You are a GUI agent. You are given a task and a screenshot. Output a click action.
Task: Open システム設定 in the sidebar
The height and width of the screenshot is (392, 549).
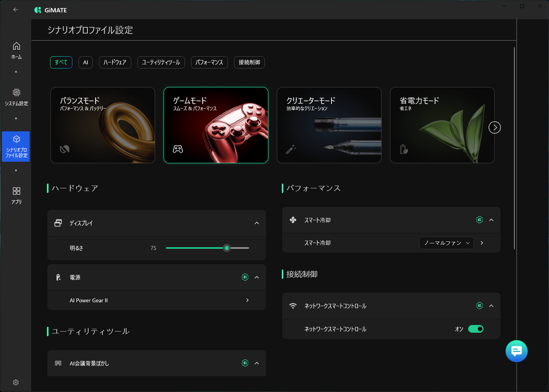pos(16,97)
